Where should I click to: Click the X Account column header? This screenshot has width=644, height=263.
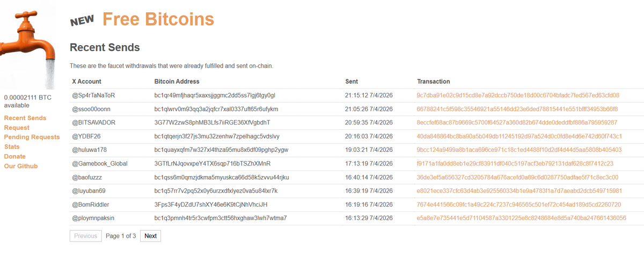(x=87, y=82)
